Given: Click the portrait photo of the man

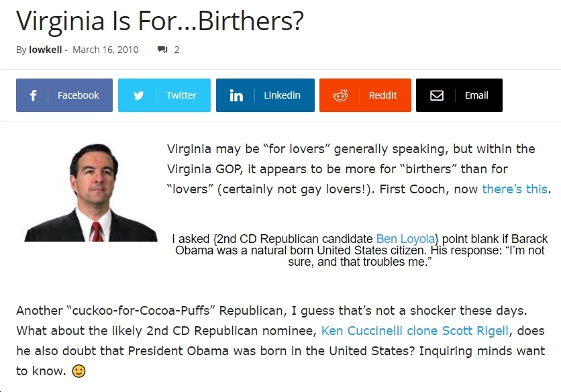Looking at the screenshot, I should 91,193.
